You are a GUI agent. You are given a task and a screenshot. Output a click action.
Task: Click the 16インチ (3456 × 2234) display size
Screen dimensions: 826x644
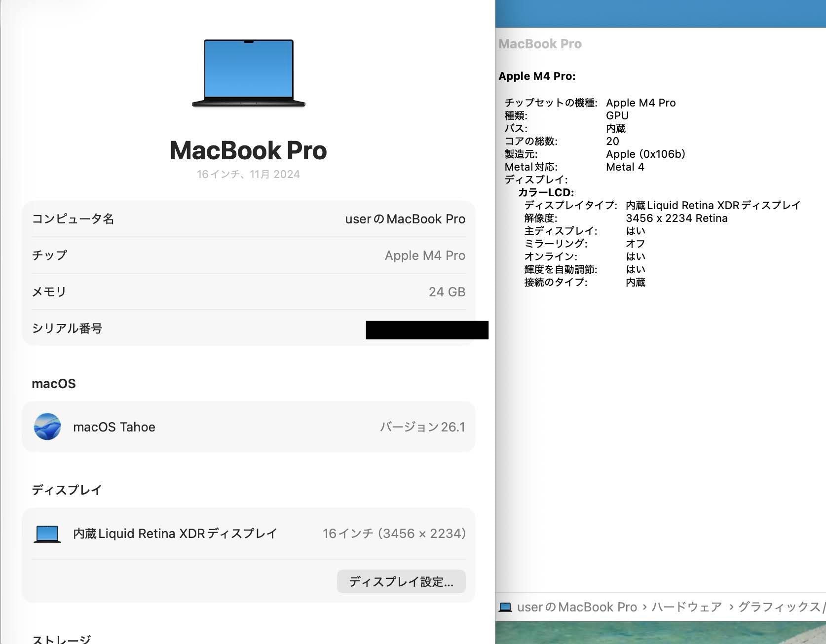394,534
